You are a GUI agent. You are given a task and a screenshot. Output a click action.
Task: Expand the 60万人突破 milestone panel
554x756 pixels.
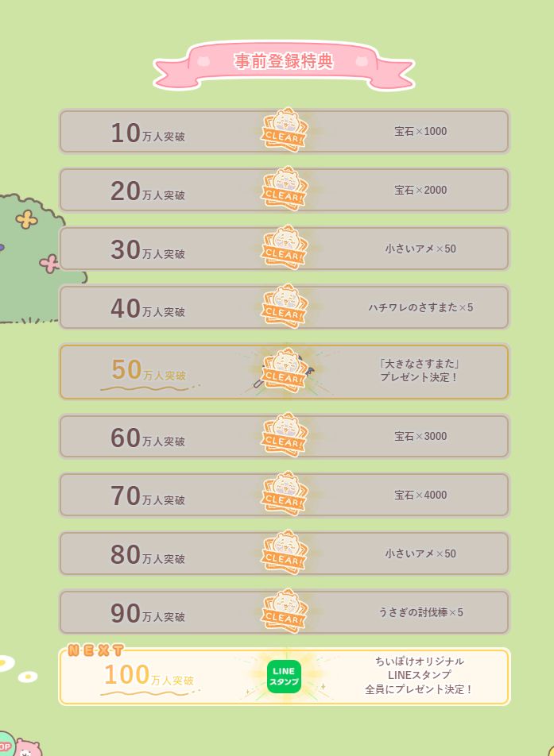pos(143,435)
